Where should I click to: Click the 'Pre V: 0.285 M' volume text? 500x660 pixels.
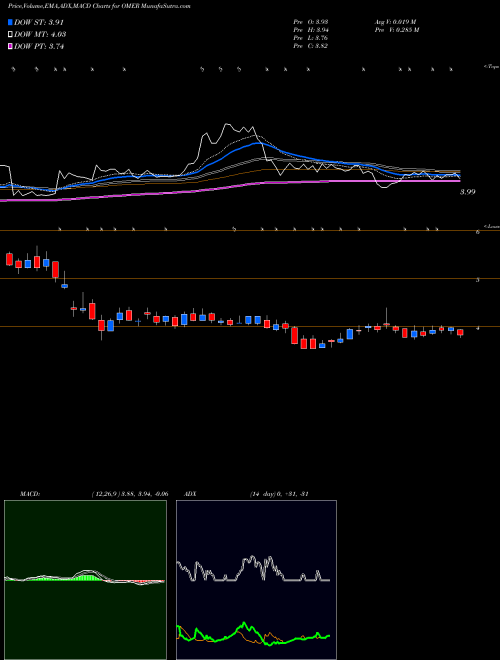(396, 30)
